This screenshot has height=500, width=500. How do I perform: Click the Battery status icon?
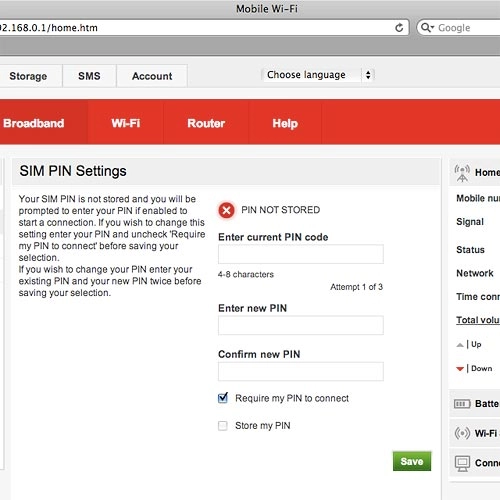coord(462,404)
